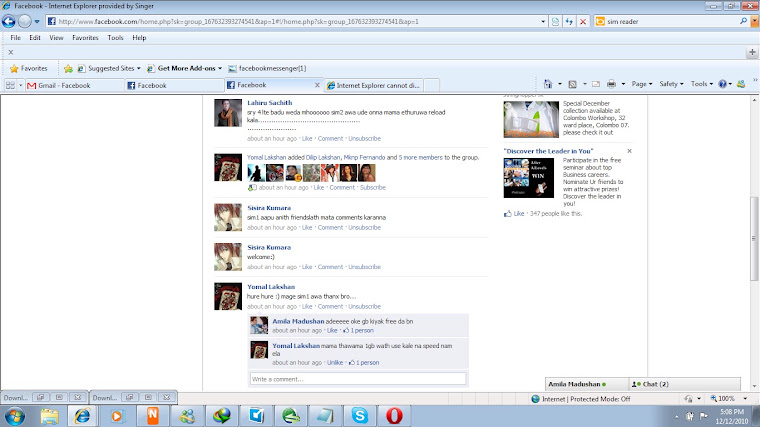Click the compatibility view icon in address bar
Viewport: 760px width, 427px height.
555,21
